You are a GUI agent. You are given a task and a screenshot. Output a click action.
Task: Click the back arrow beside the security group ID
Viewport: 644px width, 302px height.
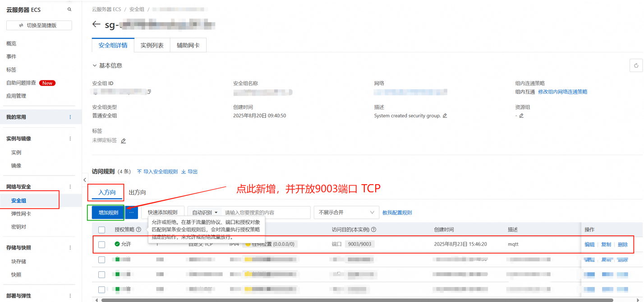pyautogui.click(x=96, y=24)
